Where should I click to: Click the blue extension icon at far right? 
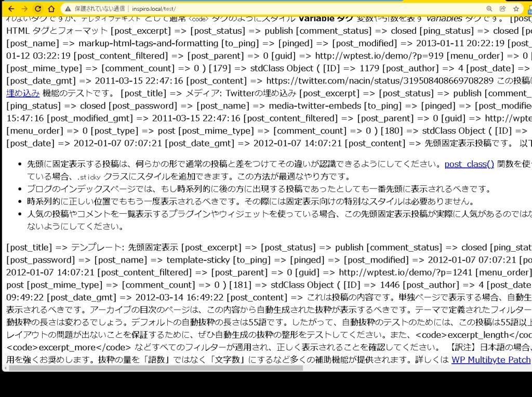(528, 9)
